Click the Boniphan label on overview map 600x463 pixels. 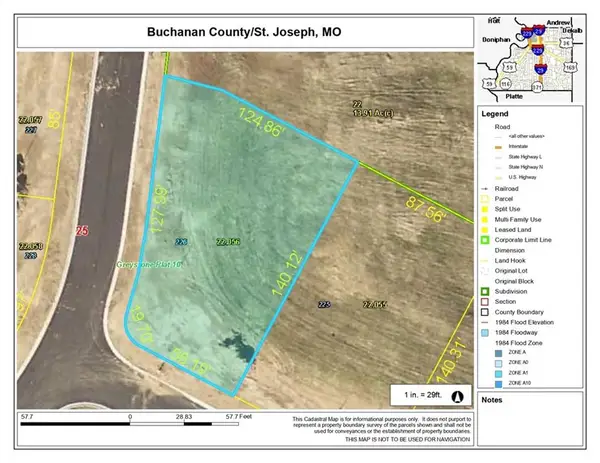pyautogui.click(x=496, y=40)
